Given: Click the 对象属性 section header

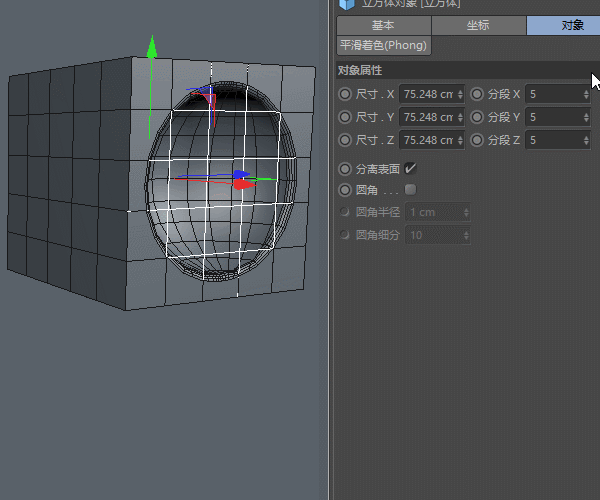Looking at the screenshot, I should (x=468, y=70).
